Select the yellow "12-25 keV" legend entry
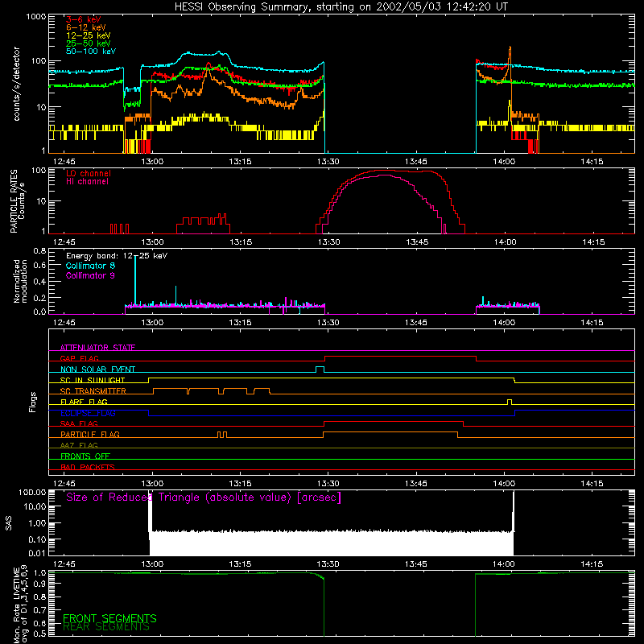Viewport: 644px width, 644px height. pos(88,35)
